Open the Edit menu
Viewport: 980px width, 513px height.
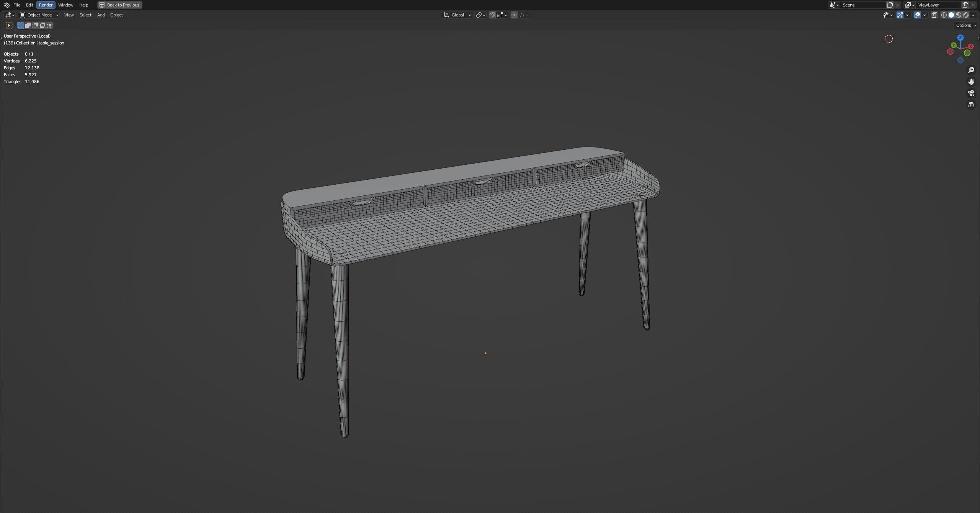[29, 5]
